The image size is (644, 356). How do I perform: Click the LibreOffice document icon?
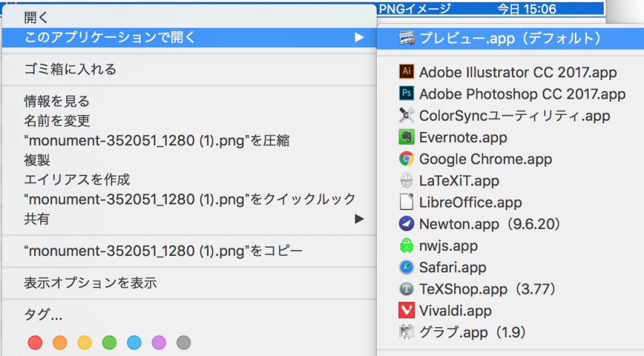click(407, 202)
